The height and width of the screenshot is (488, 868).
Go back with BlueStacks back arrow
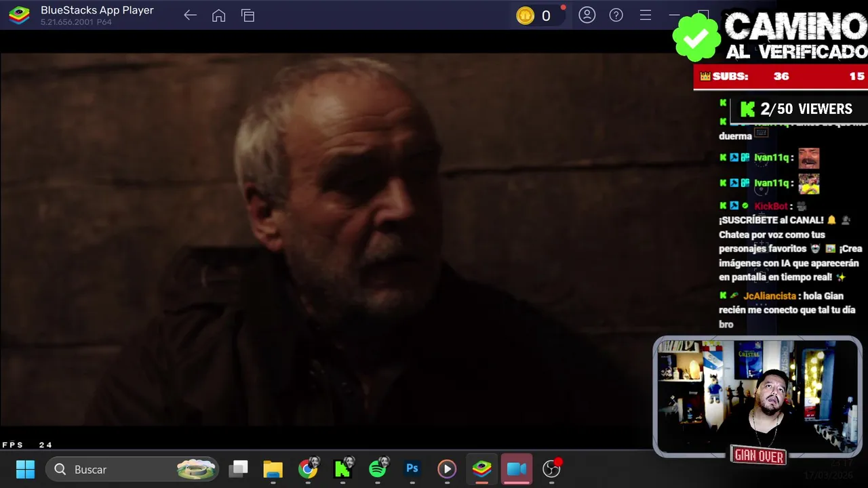click(x=190, y=16)
